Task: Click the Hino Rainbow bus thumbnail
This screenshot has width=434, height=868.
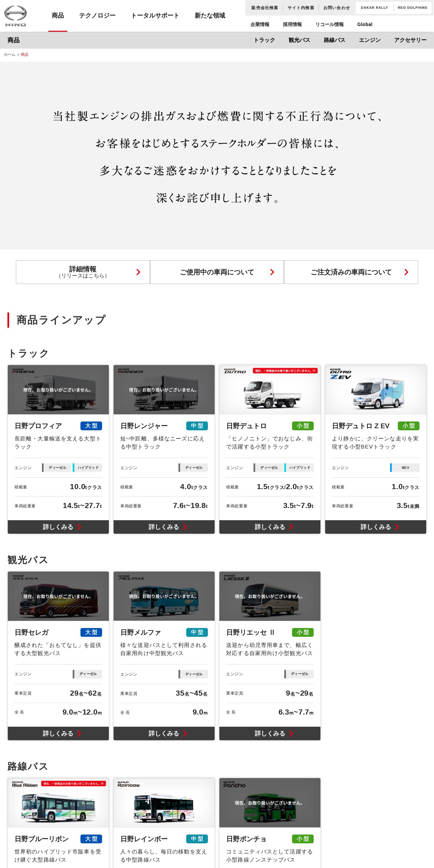Action: coord(164,803)
